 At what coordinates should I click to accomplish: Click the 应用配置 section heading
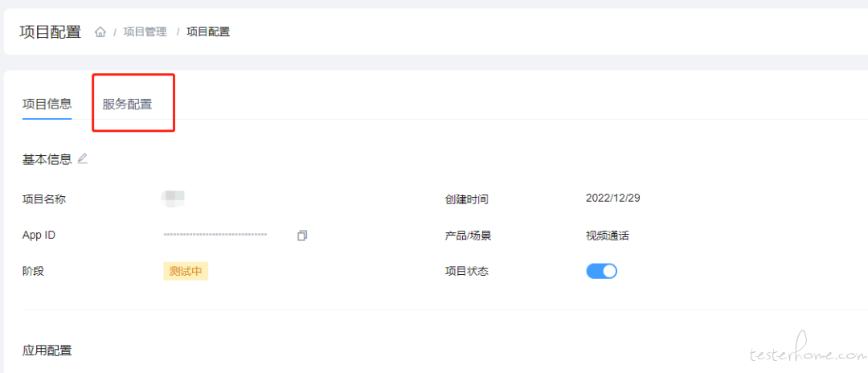[47, 350]
